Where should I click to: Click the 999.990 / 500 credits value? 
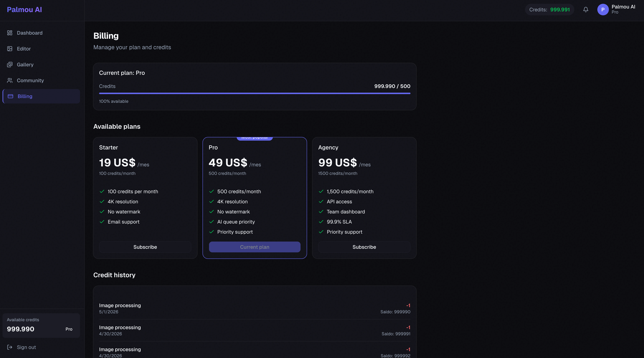(x=392, y=86)
